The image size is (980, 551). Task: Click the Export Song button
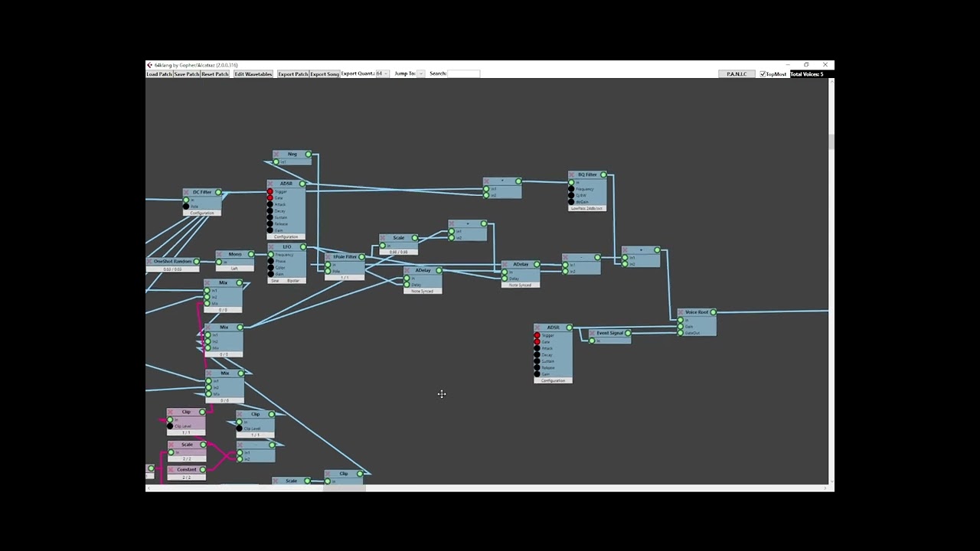coord(325,74)
